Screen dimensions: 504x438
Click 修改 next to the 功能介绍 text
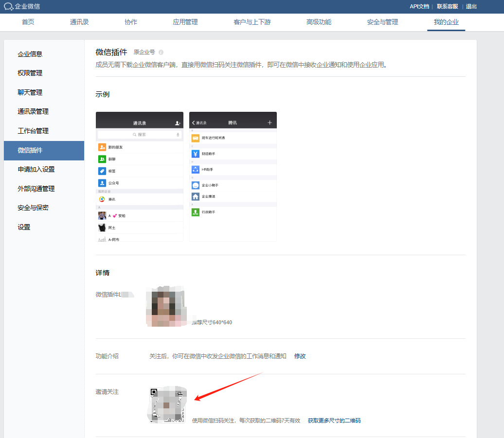300,356
